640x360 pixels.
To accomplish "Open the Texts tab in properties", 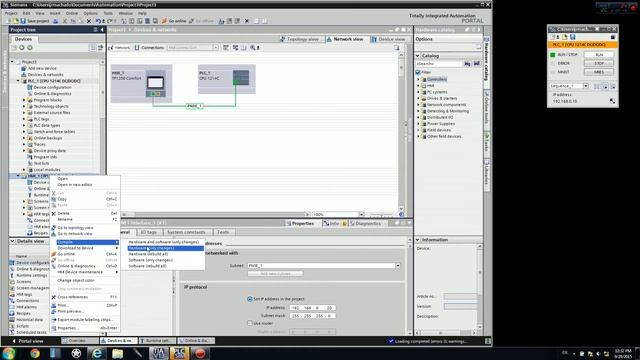I will tap(223, 232).
